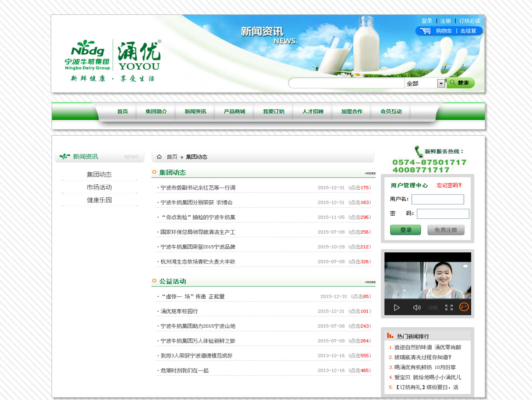The width and height of the screenshot is (532, 400).
Task: Enter fullscreen on the video player
Action: tap(449, 307)
